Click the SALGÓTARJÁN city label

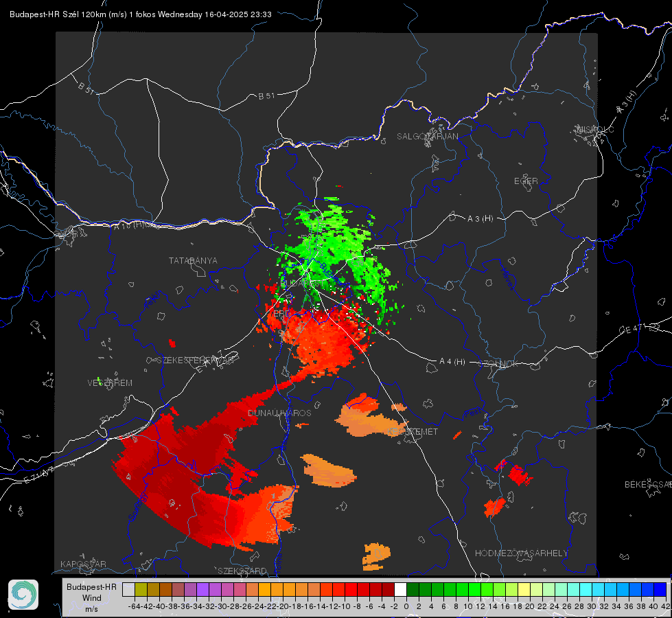(427, 137)
